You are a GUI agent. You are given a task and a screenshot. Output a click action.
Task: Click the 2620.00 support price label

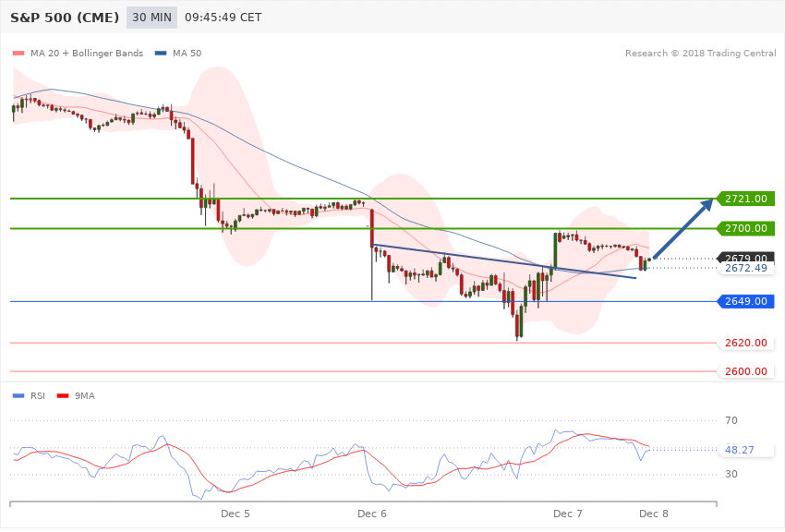pyautogui.click(x=746, y=343)
